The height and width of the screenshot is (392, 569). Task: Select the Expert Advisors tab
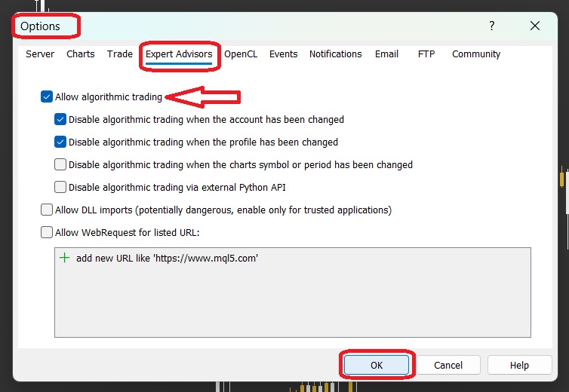click(179, 54)
